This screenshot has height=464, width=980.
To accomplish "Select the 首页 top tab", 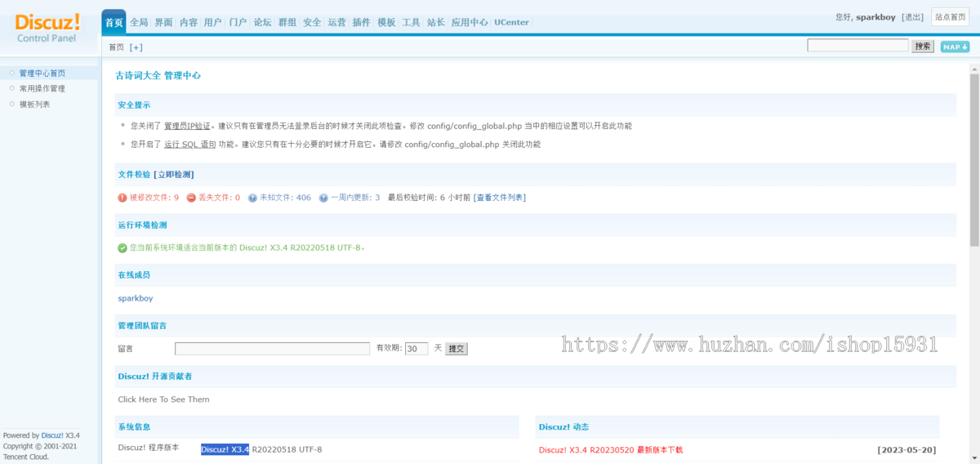I will click(x=114, y=22).
